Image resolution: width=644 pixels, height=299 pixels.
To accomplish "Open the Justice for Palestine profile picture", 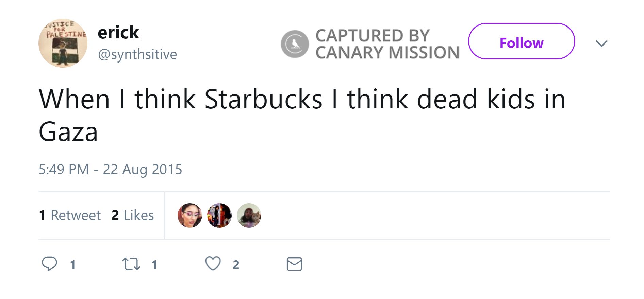I will (63, 43).
